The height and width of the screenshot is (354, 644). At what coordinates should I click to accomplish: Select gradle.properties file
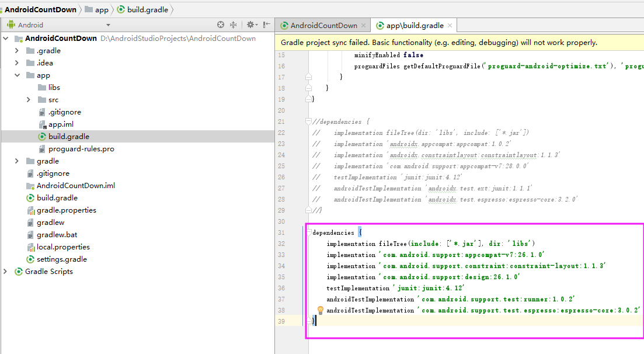(x=66, y=210)
